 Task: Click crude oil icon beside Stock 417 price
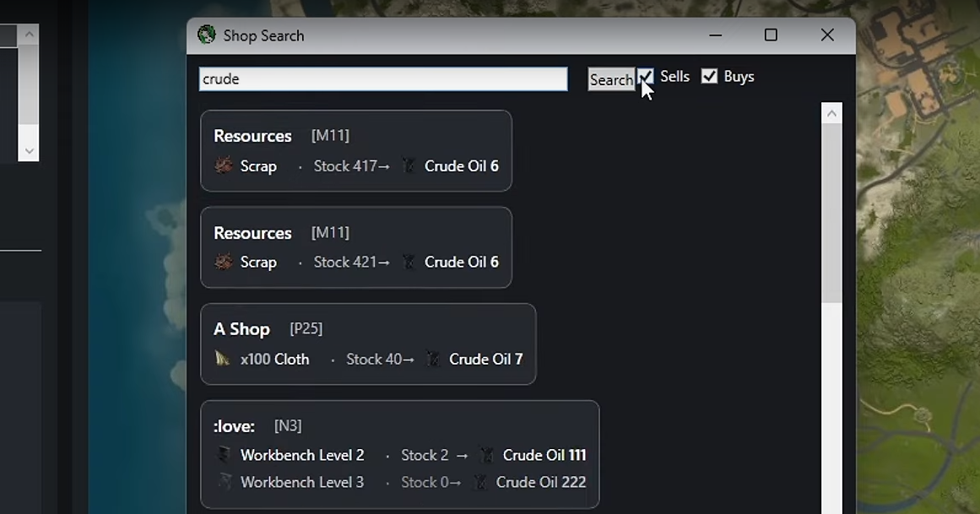click(x=409, y=165)
